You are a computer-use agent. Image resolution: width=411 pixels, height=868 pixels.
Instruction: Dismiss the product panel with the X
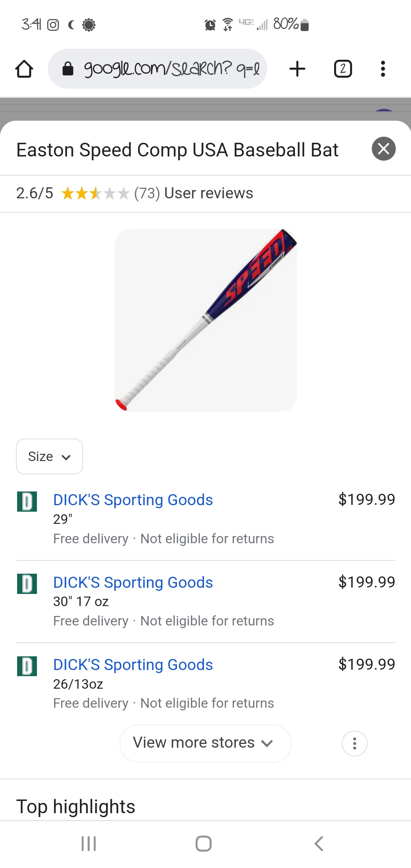384,149
